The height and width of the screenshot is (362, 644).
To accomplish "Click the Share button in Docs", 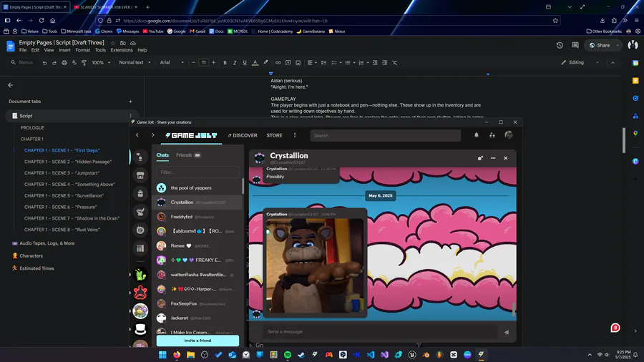I will click(x=600, y=45).
